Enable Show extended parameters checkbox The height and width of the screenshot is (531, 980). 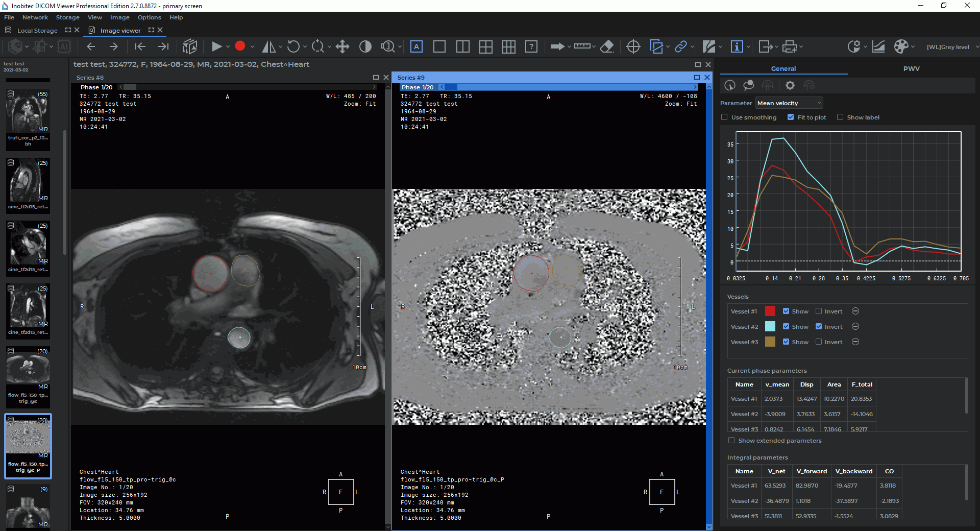731,441
